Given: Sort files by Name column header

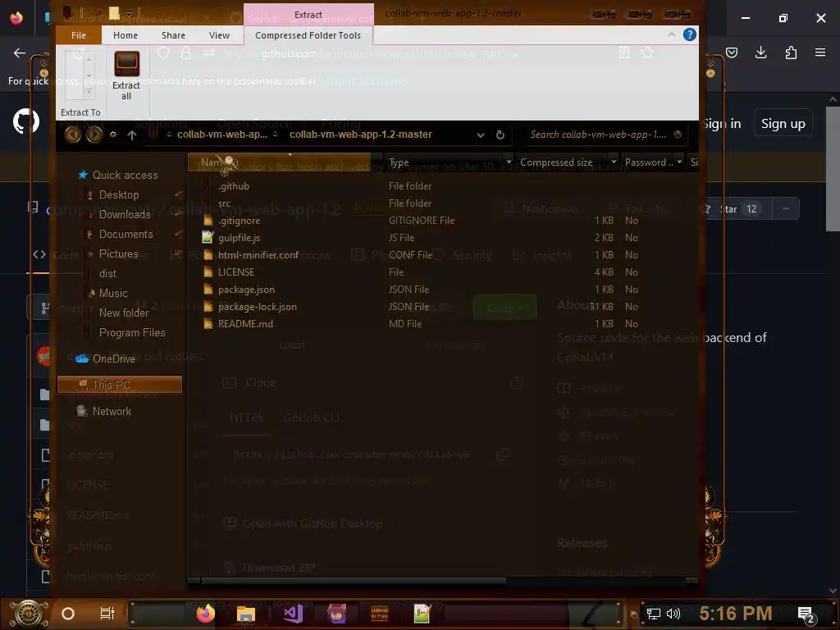Looking at the screenshot, I should coord(279,162).
